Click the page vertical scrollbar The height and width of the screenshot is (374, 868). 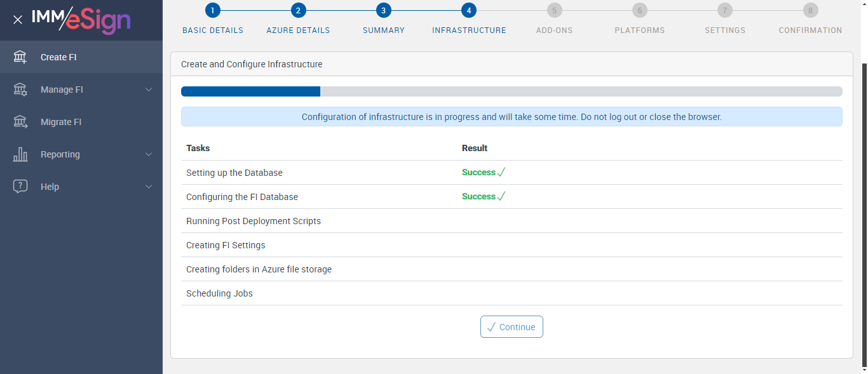(864, 216)
